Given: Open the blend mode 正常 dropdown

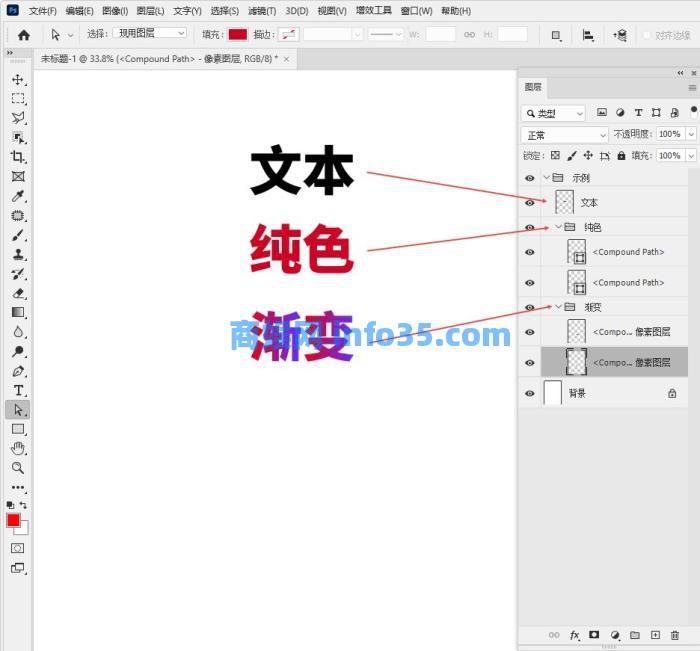Looking at the screenshot, I should tap(565, 135).
